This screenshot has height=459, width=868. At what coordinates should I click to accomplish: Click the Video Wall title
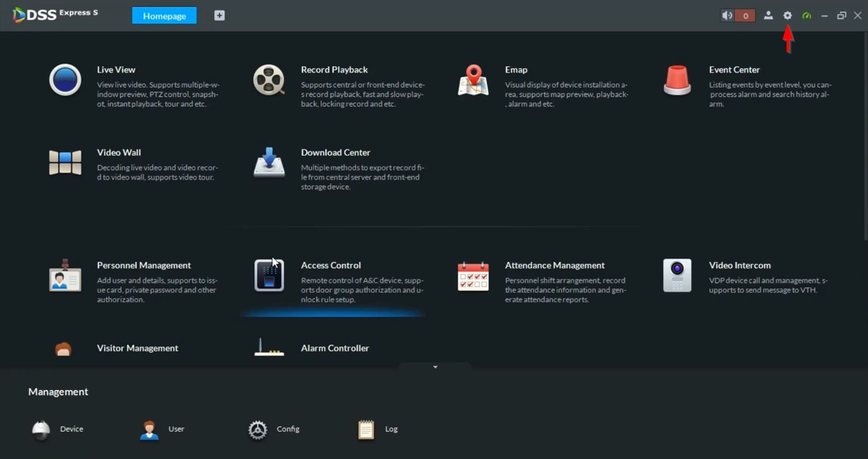119,152
